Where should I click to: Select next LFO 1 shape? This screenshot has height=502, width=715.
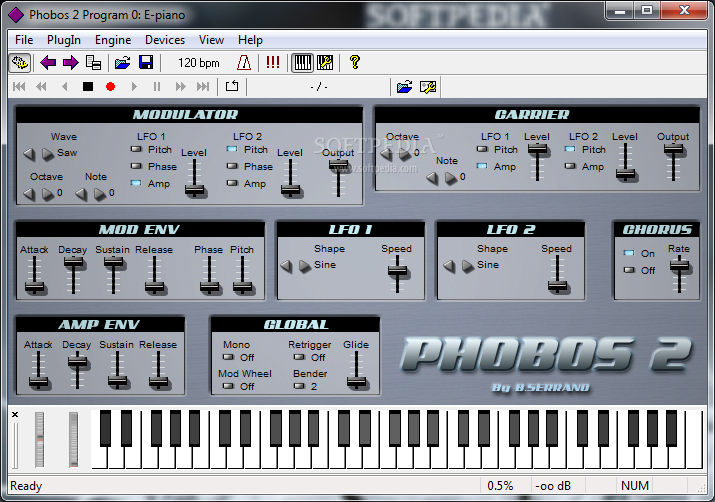pyautogui.click(x=305, y=266)
